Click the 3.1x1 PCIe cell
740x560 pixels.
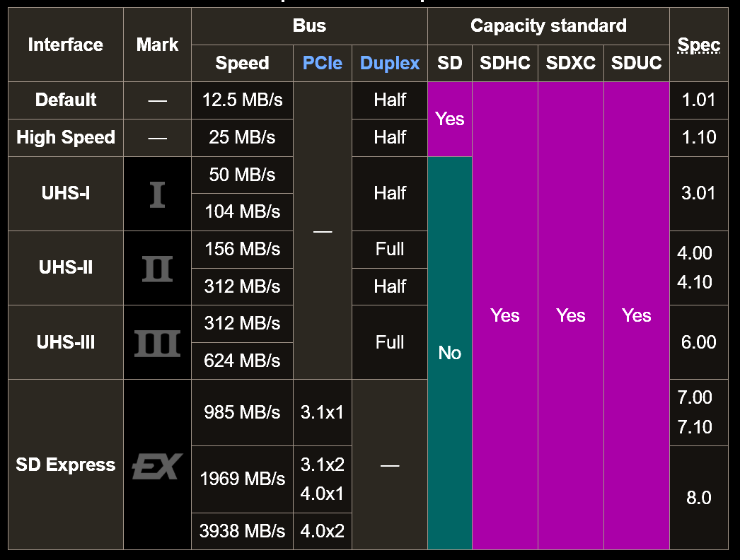pyautogui.click(x=323, y=412)
